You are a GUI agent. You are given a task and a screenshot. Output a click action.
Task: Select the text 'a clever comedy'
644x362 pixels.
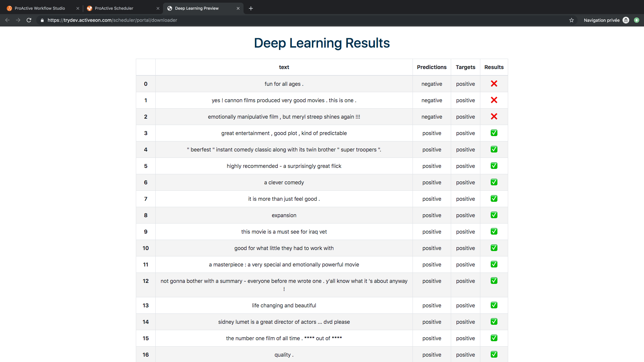pyautogui.click(x=284, y=182)
